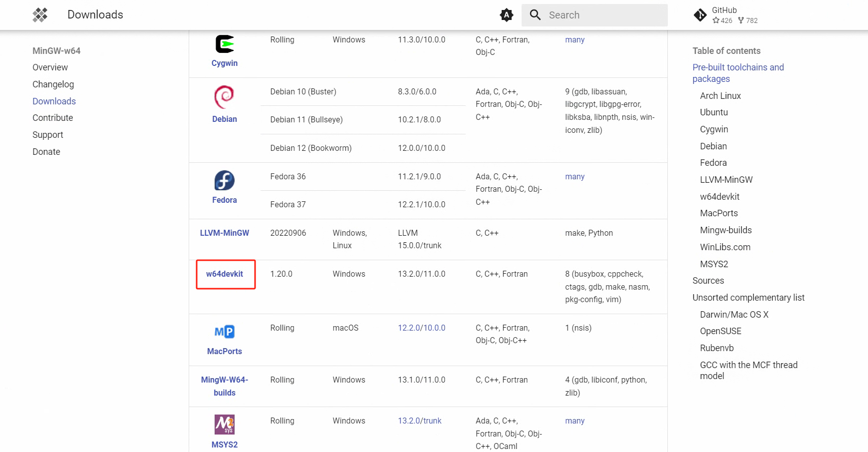
Task: Jump to 'Unsorted complementary list' section
Action: click(x=748, y=298)
